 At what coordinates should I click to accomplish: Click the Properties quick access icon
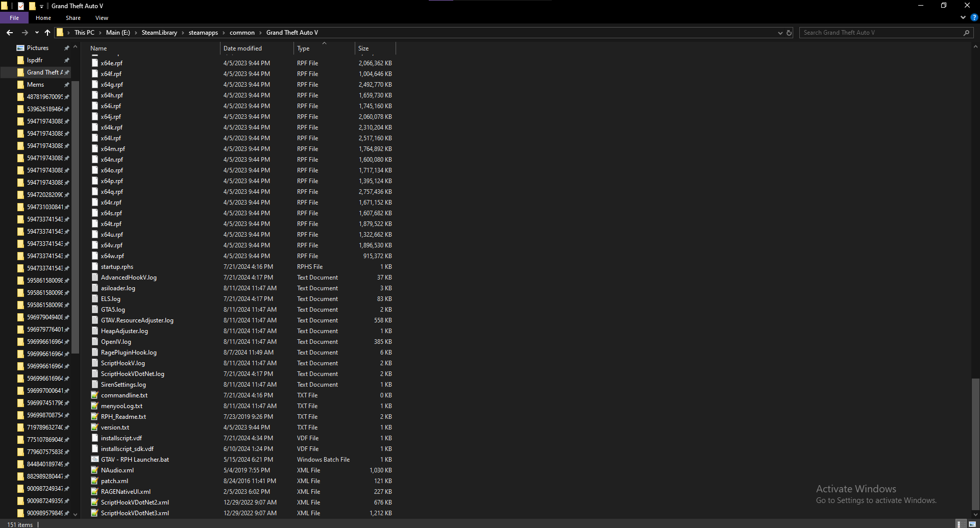21,6
